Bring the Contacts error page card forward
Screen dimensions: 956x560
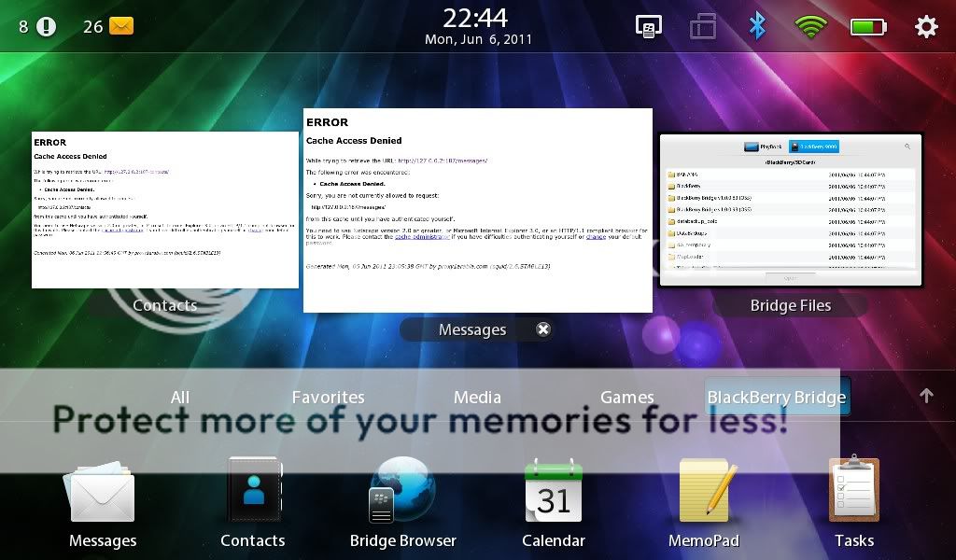click(x=165, y=210)
